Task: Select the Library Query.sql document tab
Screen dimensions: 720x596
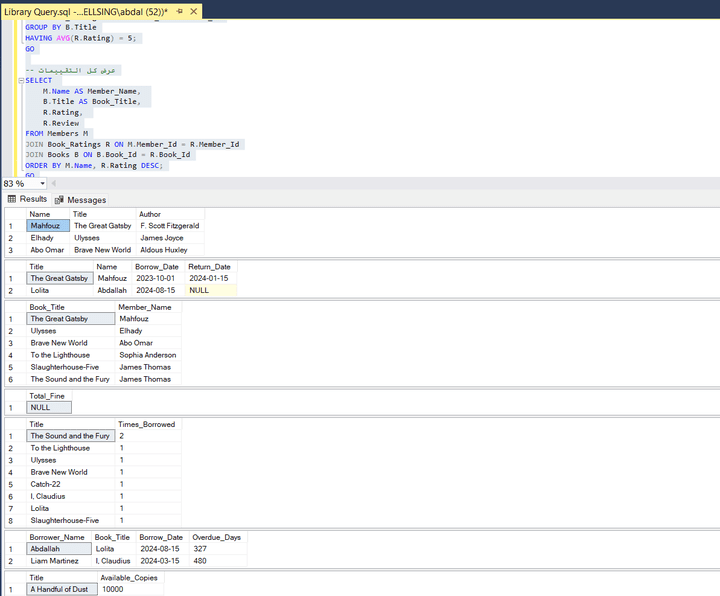Action: click(85, 10)
